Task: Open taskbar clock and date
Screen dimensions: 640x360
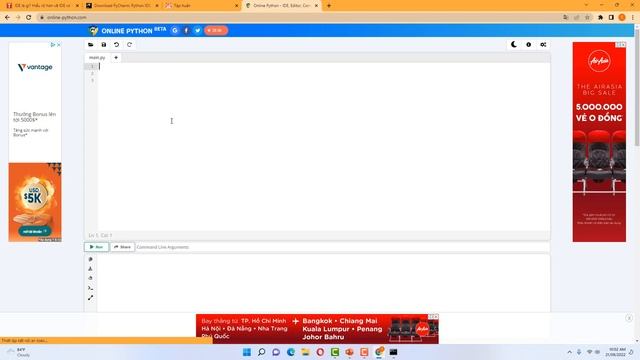Action: pyautogui.click(x=617, y=352)
